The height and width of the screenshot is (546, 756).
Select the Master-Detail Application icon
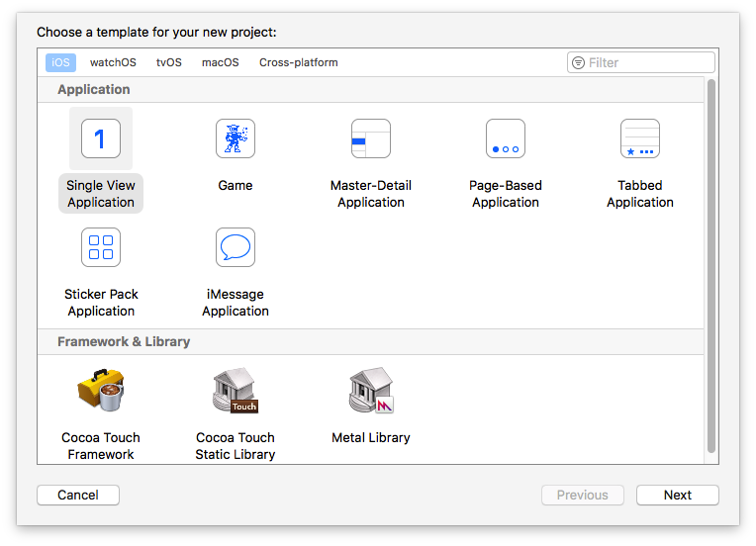[x=371, y=138]
